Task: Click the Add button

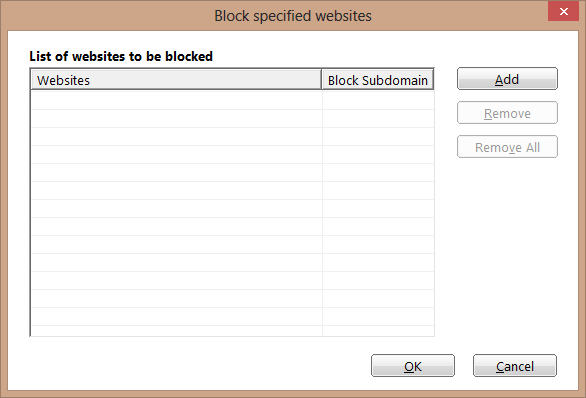Action: (x=507, y=79)
